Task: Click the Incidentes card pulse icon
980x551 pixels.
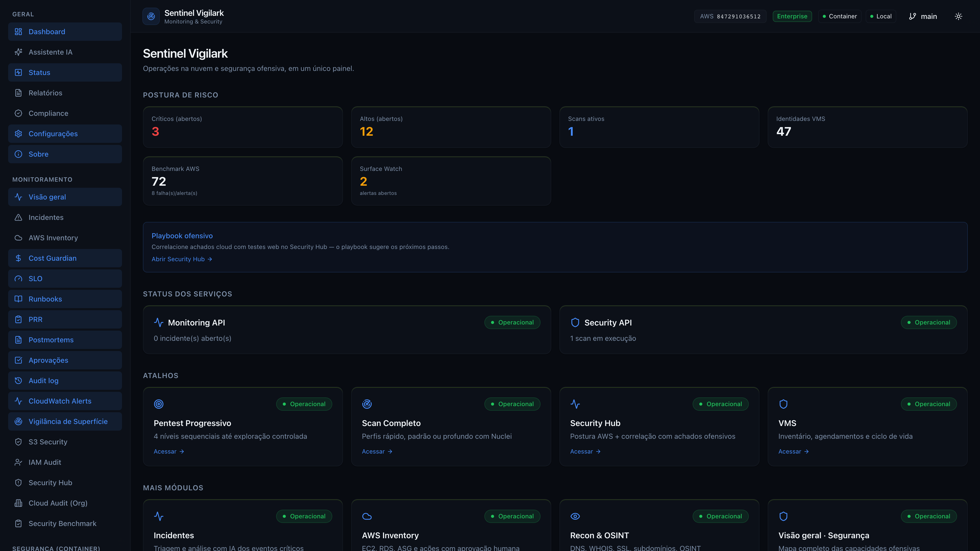Action: click(x=159, y=516)
